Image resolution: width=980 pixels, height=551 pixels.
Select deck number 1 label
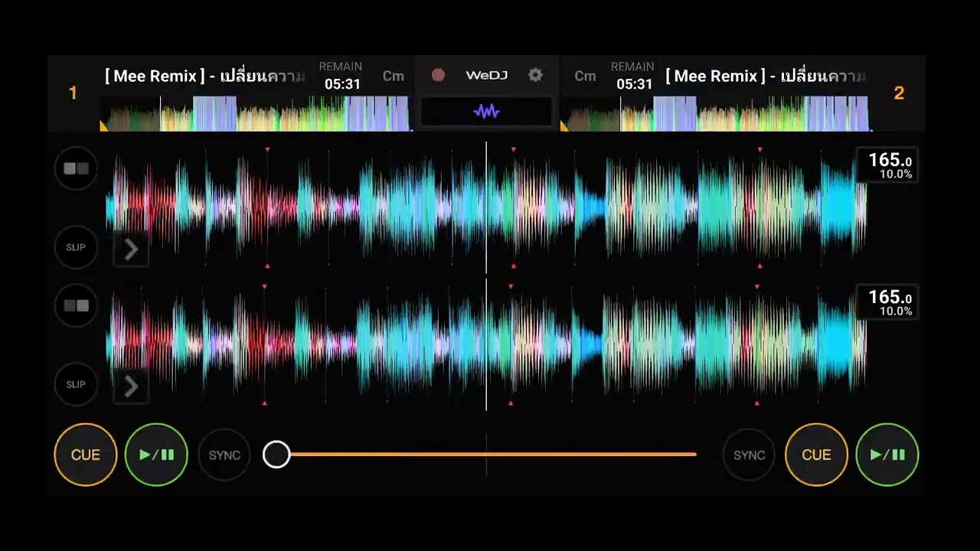(x=73, y=93)
